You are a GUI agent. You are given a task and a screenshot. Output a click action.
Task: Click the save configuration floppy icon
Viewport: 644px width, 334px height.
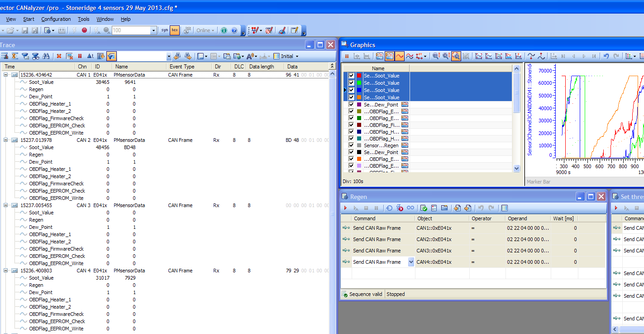(25, 30)
